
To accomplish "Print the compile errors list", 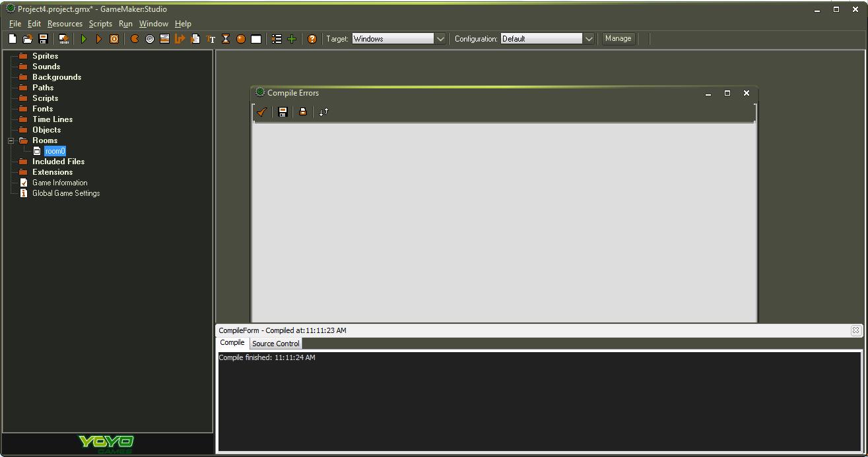I will (x=303, y=112).
